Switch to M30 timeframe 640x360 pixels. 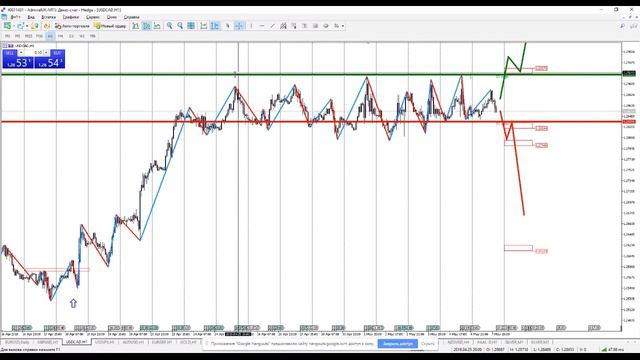39,36
